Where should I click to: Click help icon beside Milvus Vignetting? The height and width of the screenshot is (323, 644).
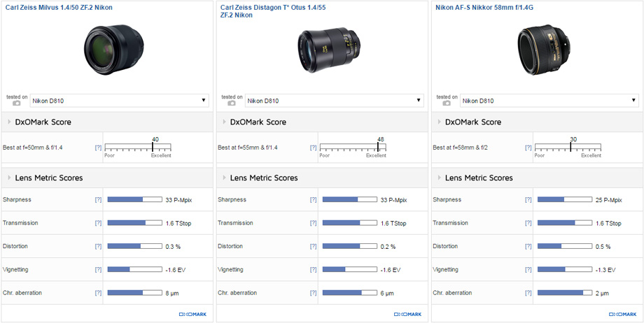point(98,270)
